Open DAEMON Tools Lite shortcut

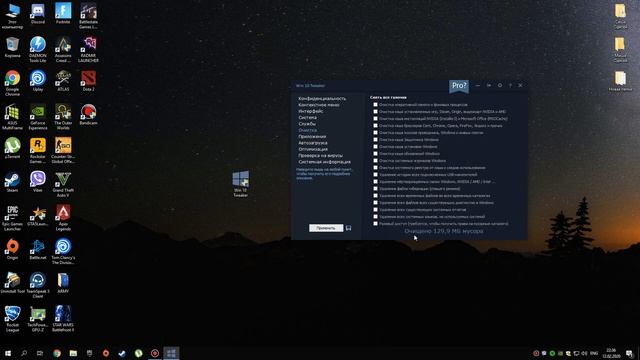[x=38, y=49]
